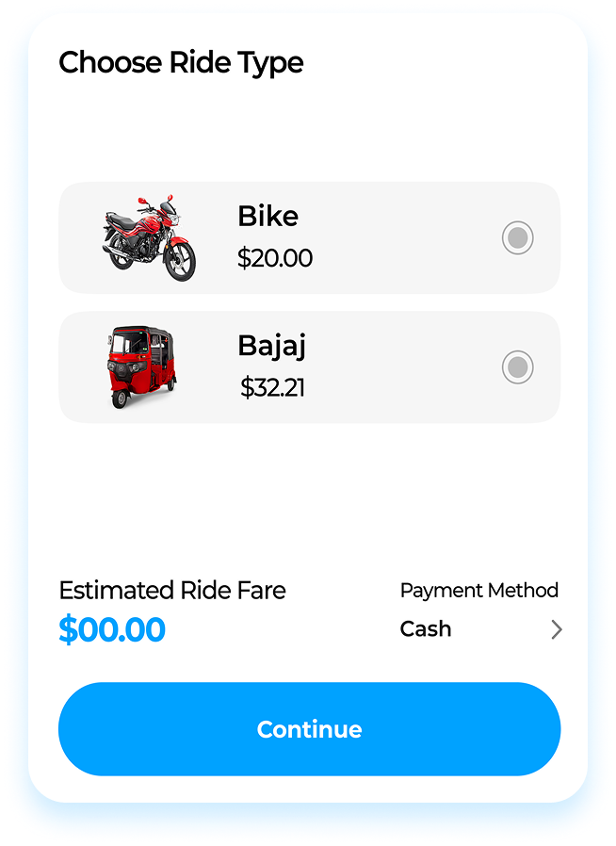
Task: Click the front wheel of the motorcycle
Action: [x=180, y=260]
